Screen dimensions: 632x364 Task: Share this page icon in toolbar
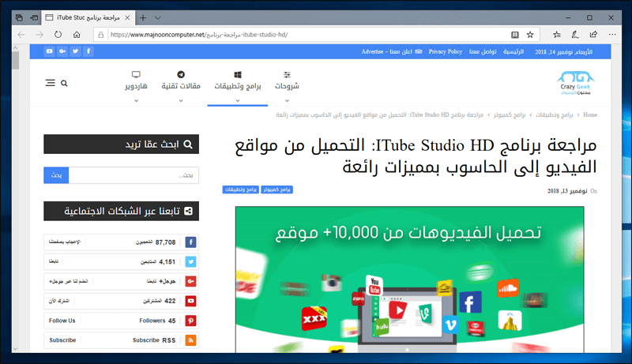pyautogui.click(x=593, y=35)
